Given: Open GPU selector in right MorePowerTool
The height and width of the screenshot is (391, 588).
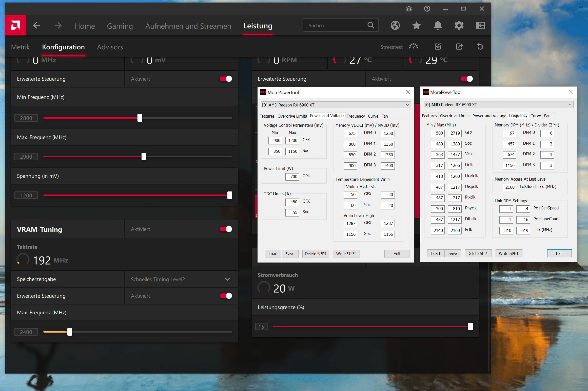Looking at the screenshot, I should pos(498,105).
